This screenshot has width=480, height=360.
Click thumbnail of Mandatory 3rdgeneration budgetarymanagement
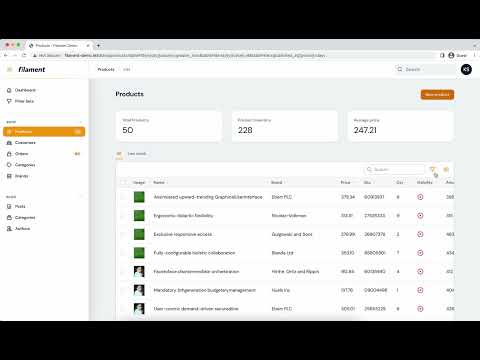(139, 290)
